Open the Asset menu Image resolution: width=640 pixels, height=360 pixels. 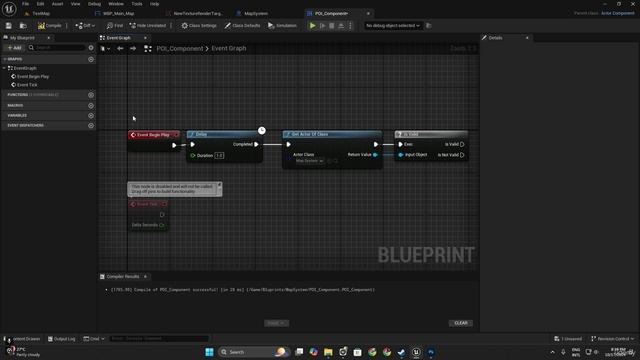point(57,4)
